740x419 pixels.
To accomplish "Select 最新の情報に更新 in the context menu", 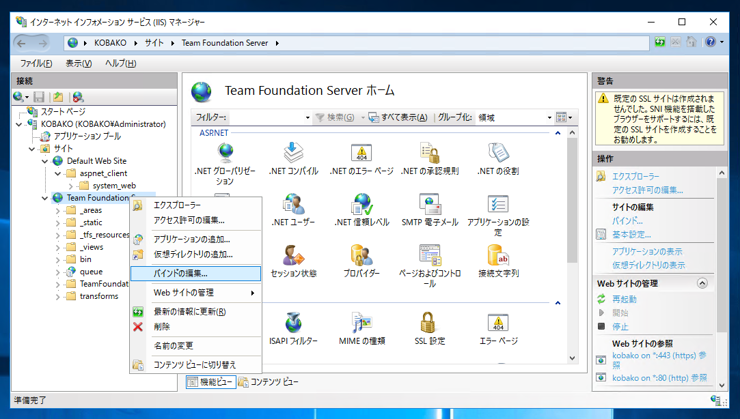I will [x=195, y=311].
